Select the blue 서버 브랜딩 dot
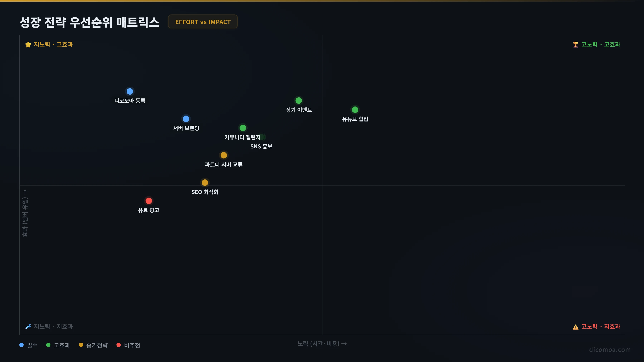This screenshot has height=362, width=644. (x=186, y=119)
